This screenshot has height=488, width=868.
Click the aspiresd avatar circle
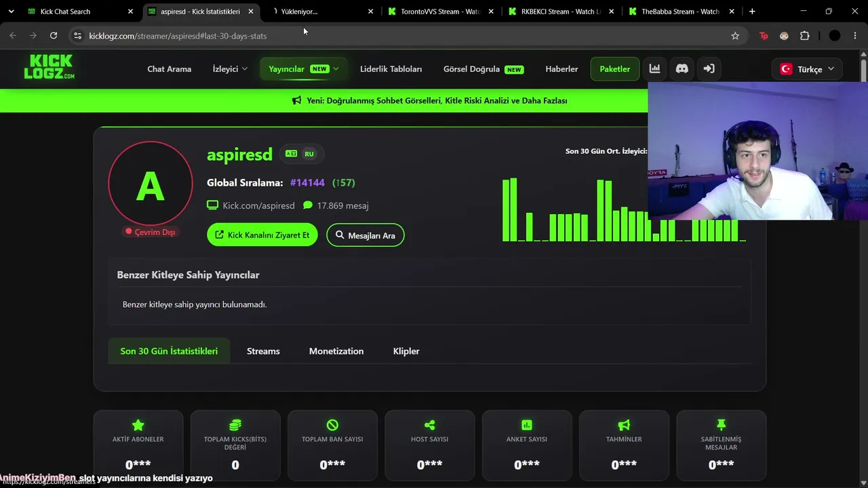[151, 184]
